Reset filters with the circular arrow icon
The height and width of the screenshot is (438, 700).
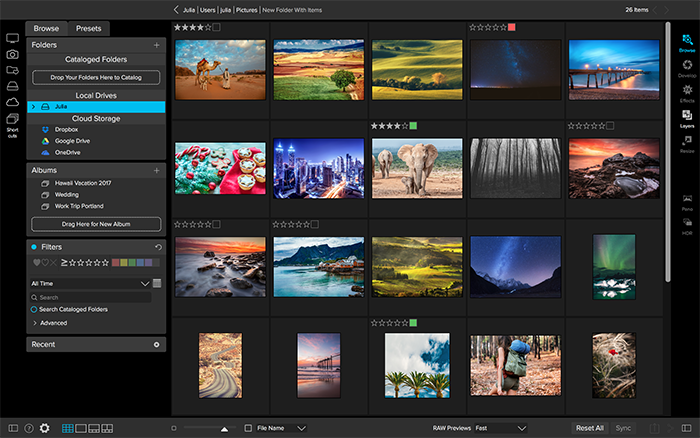point(157,247)
